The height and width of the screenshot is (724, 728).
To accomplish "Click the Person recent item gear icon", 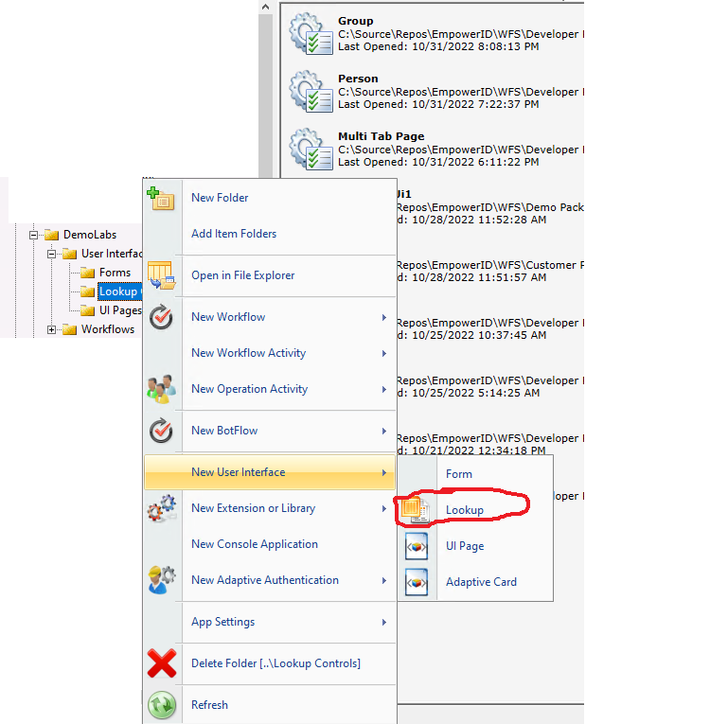I will point(311,92).
